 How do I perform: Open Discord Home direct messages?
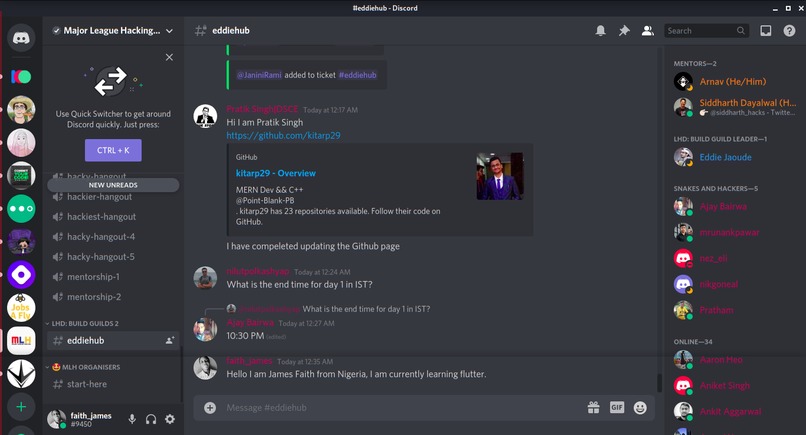21,38
